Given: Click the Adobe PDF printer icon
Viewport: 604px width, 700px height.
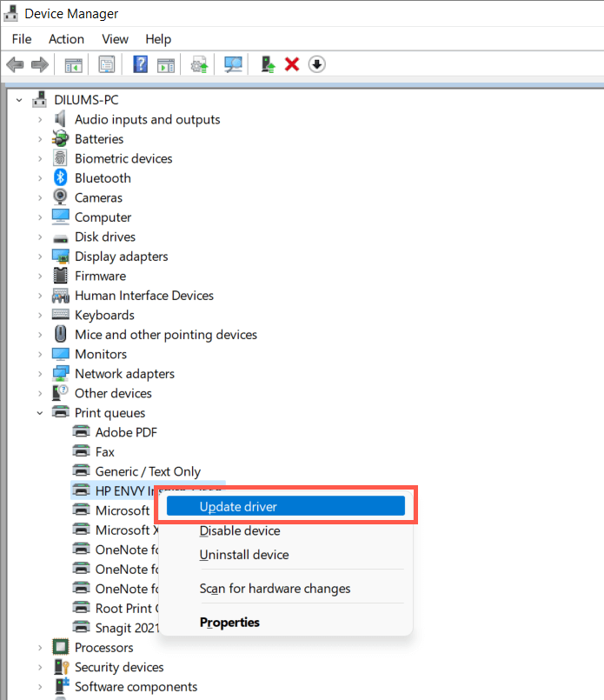Looking at the screenshot, I should (x=81, y=431).
